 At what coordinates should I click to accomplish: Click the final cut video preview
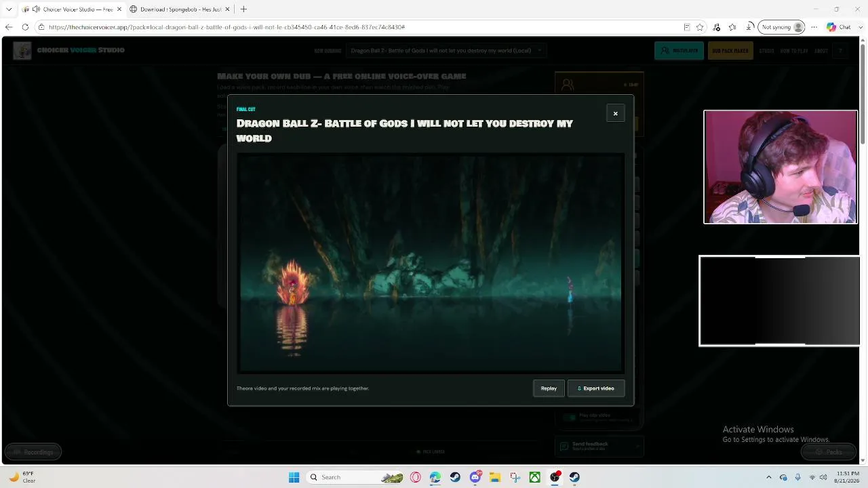point(430,263)
